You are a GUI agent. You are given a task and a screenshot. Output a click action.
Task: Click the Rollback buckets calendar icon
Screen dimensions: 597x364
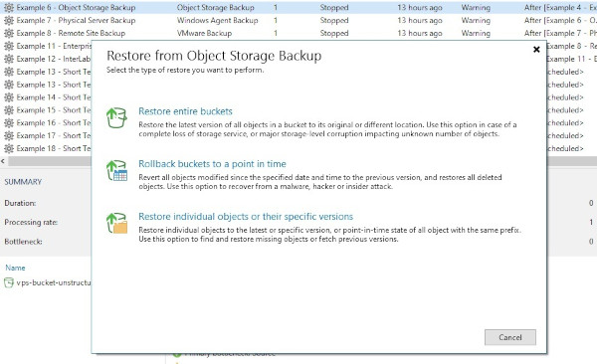coord(116,170)
